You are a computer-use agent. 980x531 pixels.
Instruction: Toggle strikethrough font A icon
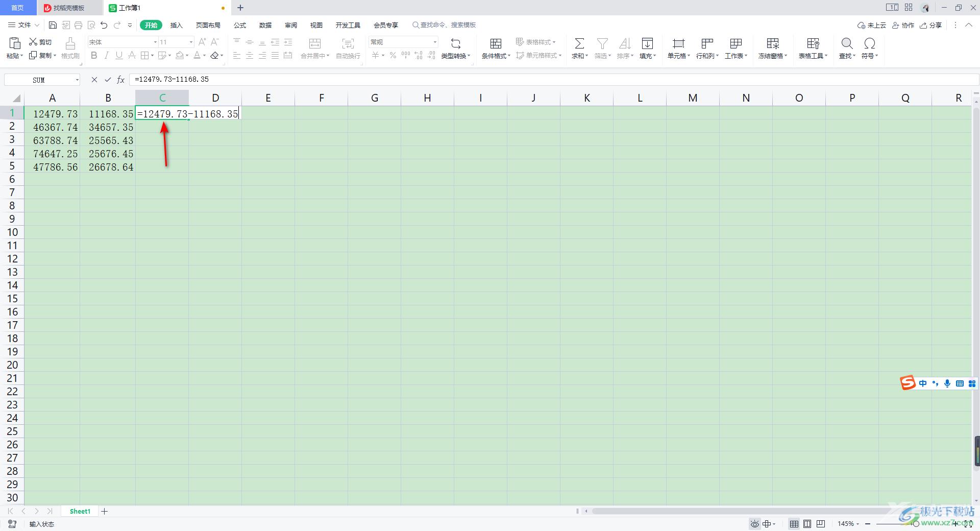[132, 55]
